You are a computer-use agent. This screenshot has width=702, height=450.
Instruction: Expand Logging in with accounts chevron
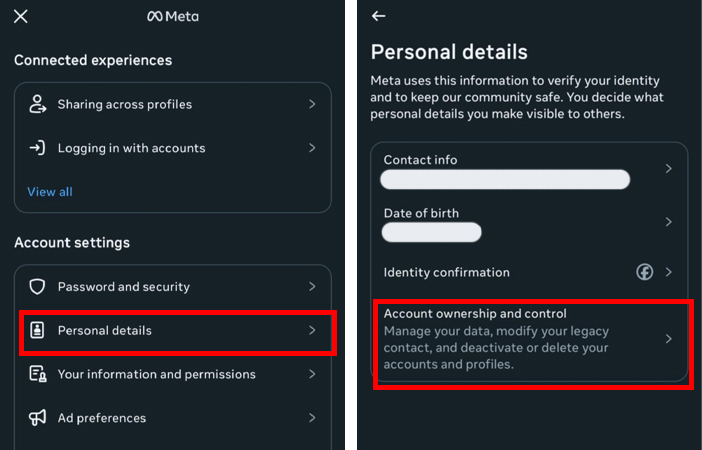312,148
